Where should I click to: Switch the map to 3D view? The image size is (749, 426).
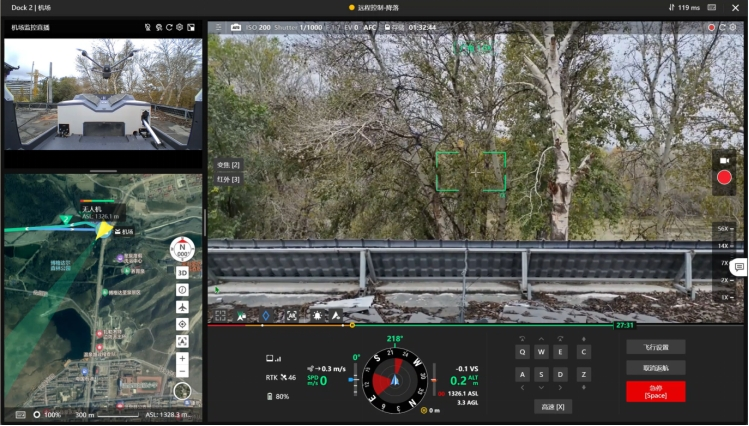pos(182,272)
